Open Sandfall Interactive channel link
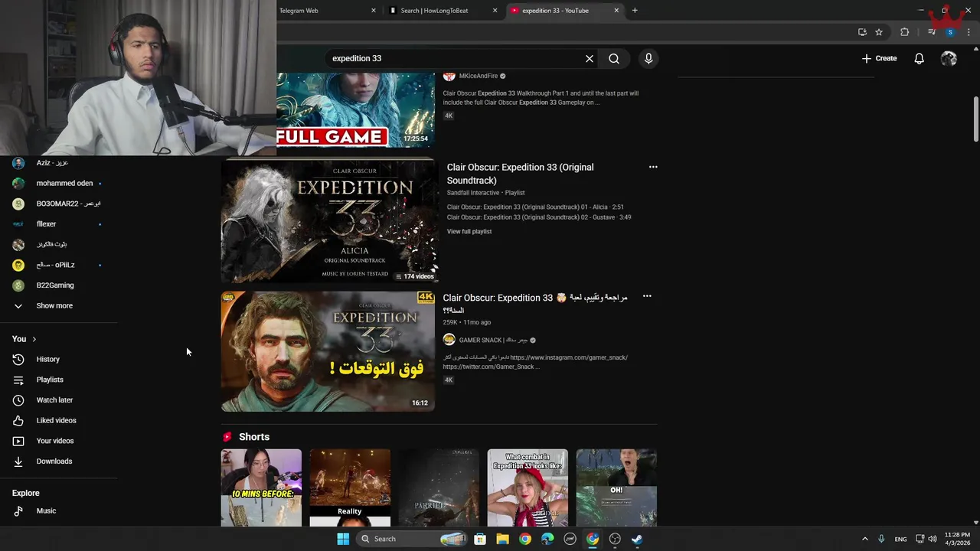Screen dimensions: 980x551 click(473, 193)
